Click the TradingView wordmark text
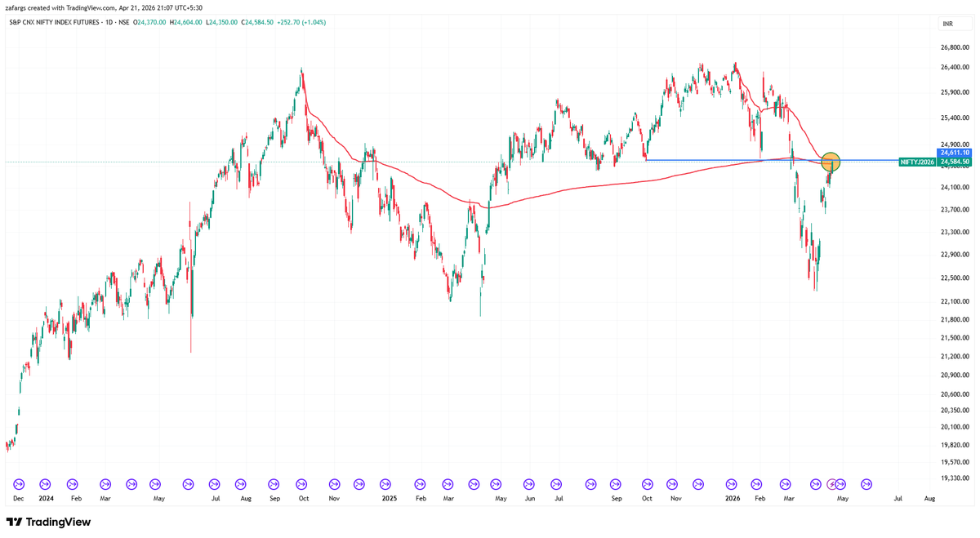 click(x=59, y=522)
